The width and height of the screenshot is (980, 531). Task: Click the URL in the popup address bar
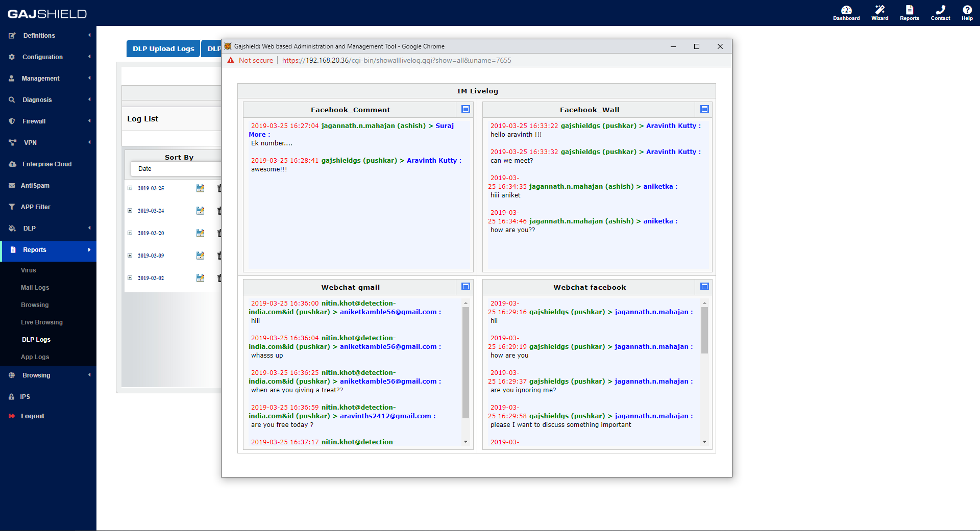pyautogui.click(x=397, y=60)
